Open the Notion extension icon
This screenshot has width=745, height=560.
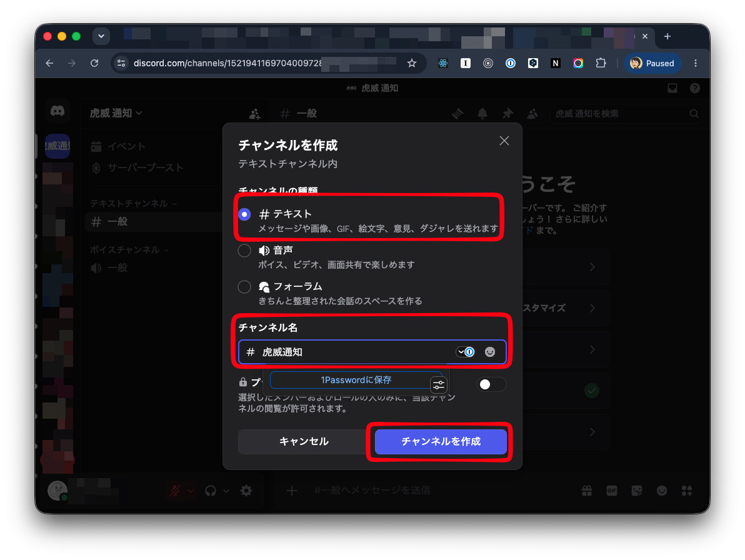tap(556, 63)
